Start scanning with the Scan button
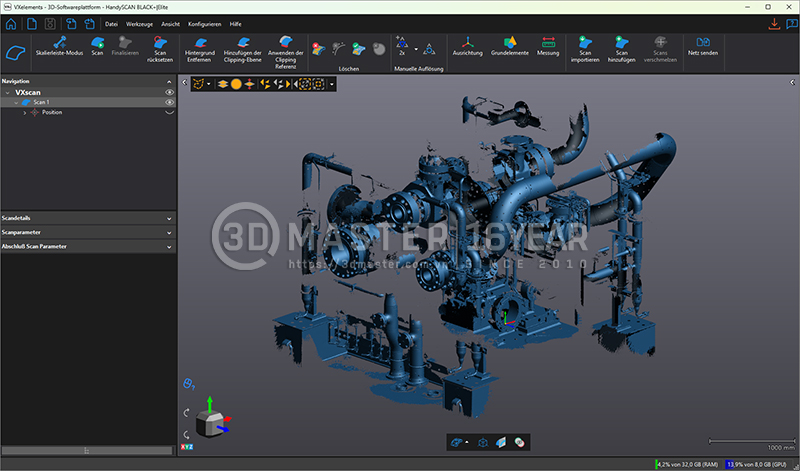Screen dimensions: 800x471 pos(97,46)
